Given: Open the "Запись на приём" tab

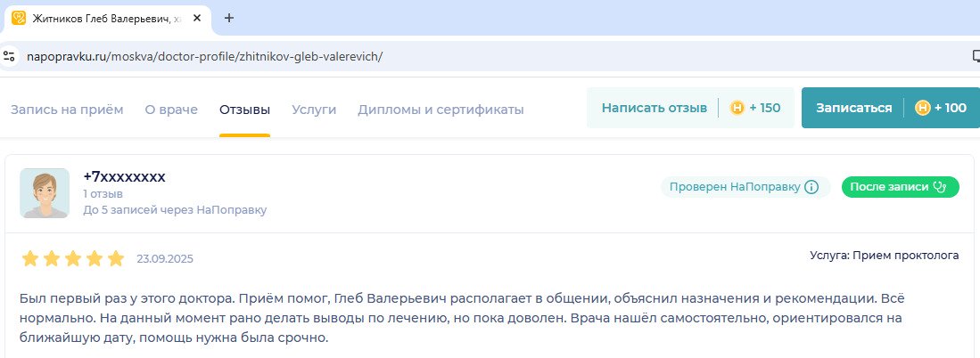Looking at the screenshot, I should coord(67,110).
